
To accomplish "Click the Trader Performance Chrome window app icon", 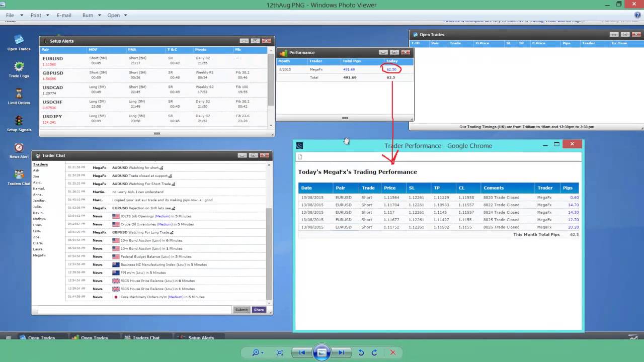I will tap(300, 146).
